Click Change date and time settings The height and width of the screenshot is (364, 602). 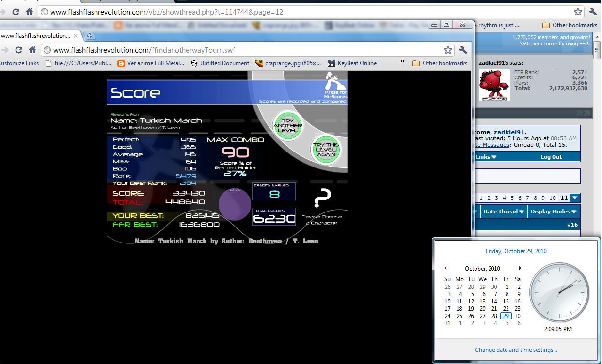[x=516, y=350]
